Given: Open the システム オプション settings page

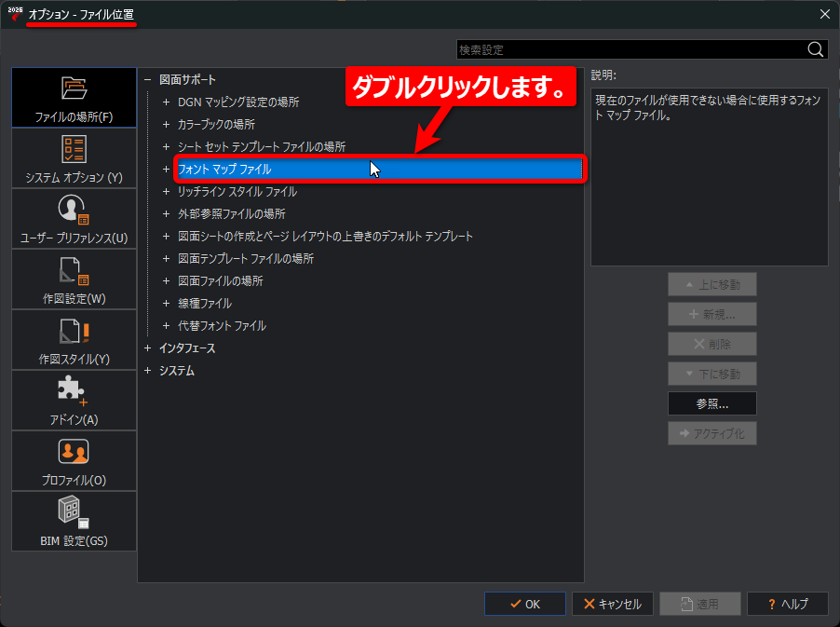Looking at the screenshot, I should click(x=73, y=157).
